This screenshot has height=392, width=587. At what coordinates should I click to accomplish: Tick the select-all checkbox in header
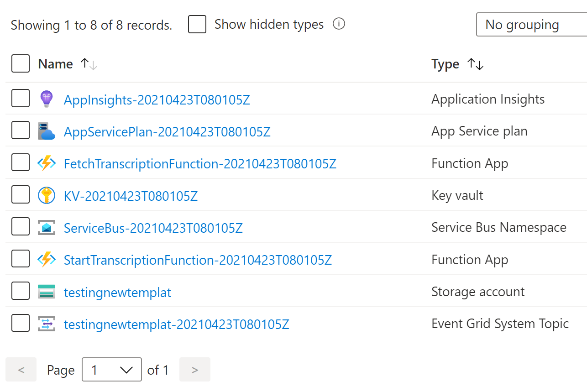(x=21, y=64)
